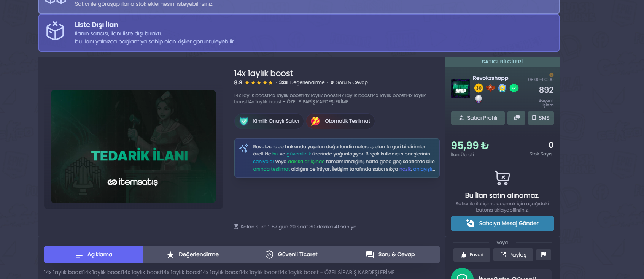Click the crossed-out shopping cart icon
Screen dimensions: 644x279
coord(502,178)
